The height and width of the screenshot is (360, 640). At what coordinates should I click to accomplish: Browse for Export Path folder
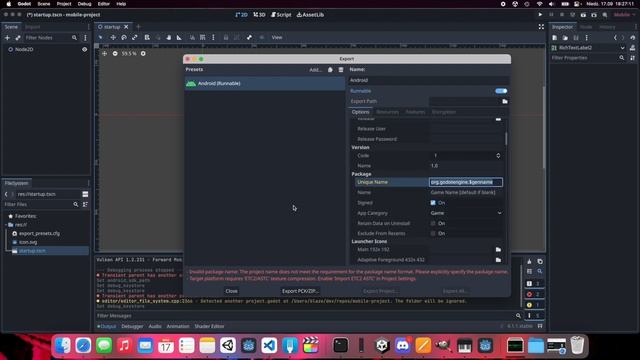tap(505, 101)
